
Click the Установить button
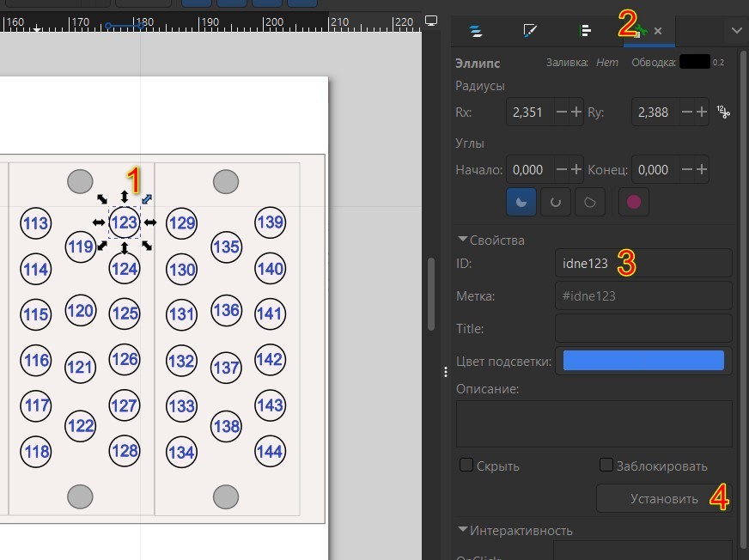pyautogui.click(x=664, y=499)
